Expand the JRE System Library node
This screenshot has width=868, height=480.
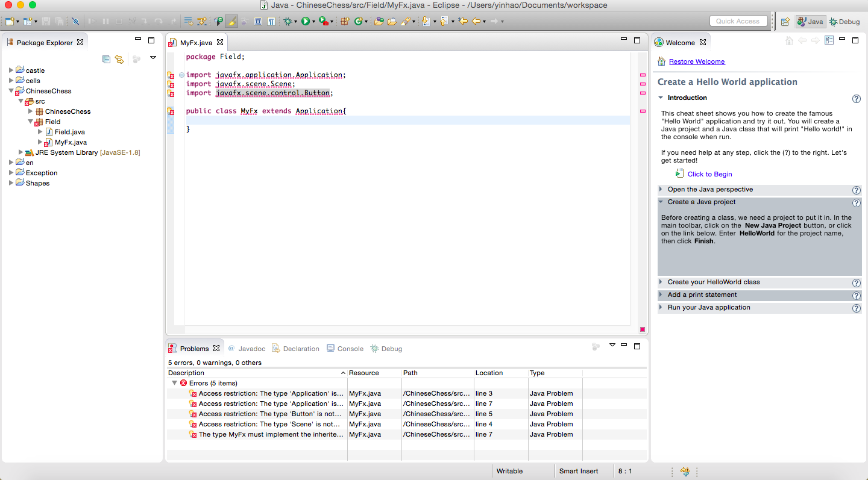point(20,152)
